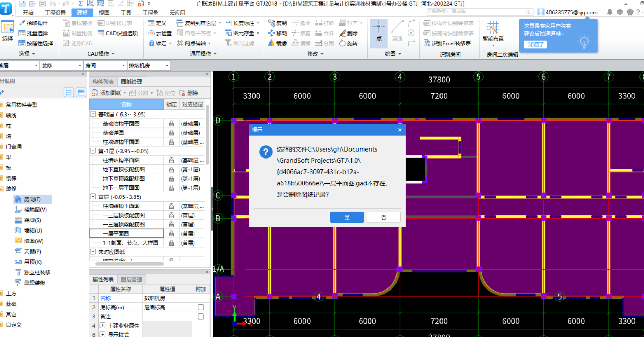Select the 一层平面图 drawing row
644x337 pixels.
coord(126,234)
